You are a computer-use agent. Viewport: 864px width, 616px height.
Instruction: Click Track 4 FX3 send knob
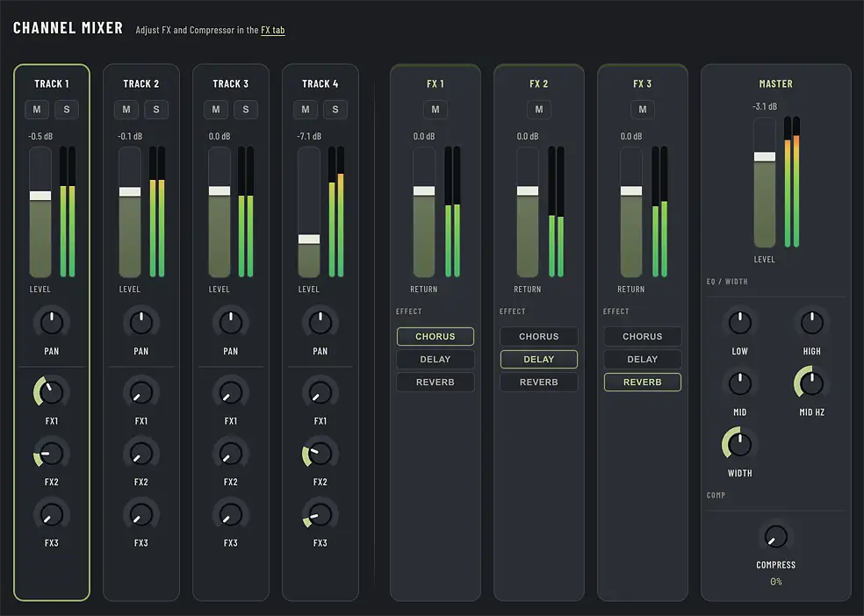tap(320, 515)
